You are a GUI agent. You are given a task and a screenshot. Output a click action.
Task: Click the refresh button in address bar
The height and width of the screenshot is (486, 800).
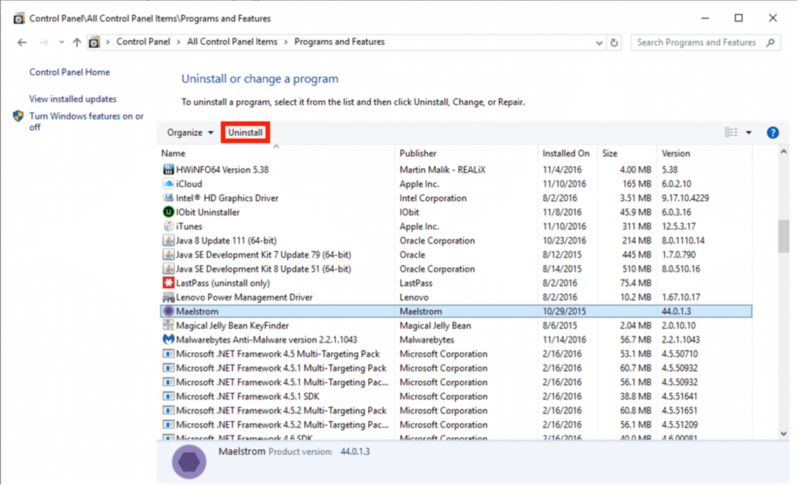(614, 42)
